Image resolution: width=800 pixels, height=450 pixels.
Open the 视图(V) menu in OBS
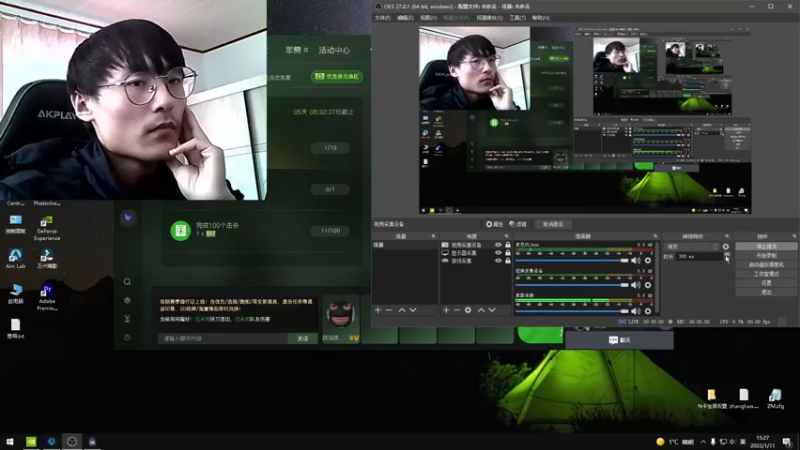[x=428, y=18]
